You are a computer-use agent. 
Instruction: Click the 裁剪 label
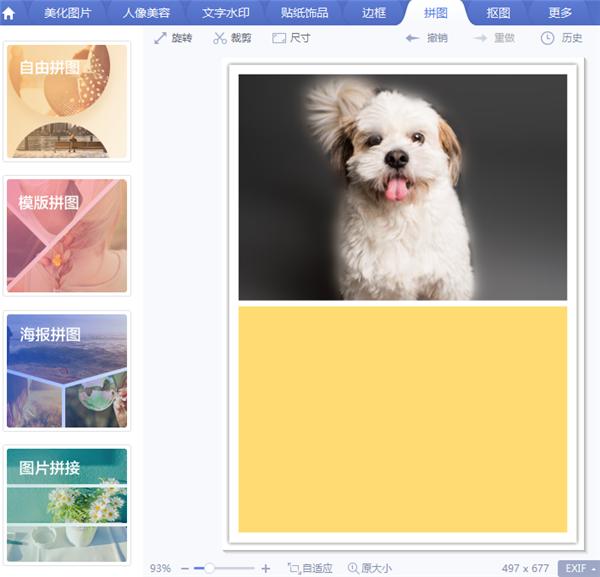[x=241, y=38]
